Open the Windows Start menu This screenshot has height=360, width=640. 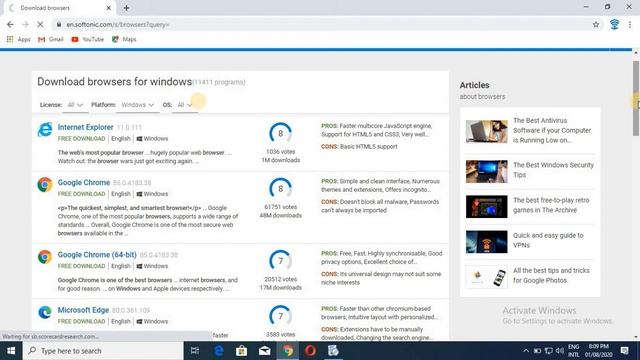point(11,351)
